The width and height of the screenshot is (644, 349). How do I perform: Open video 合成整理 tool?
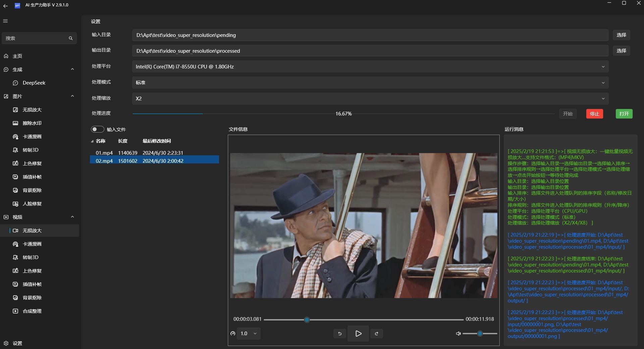[x=40, y=311]
